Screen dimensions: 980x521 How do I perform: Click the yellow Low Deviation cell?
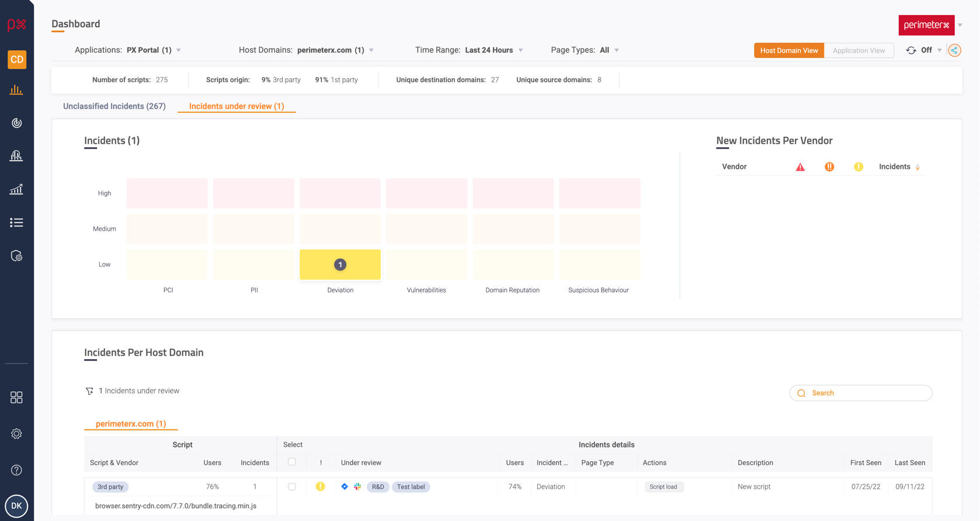click(340, 265)
